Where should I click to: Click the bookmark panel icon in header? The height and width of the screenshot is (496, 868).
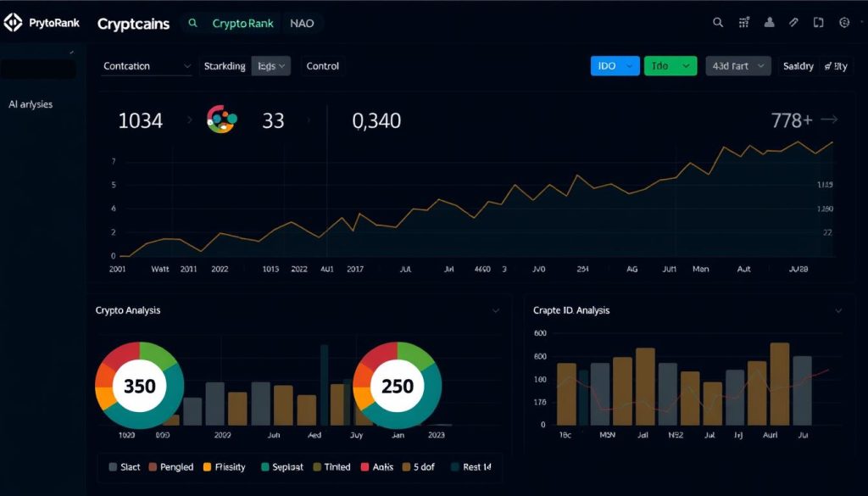(818, 23)
